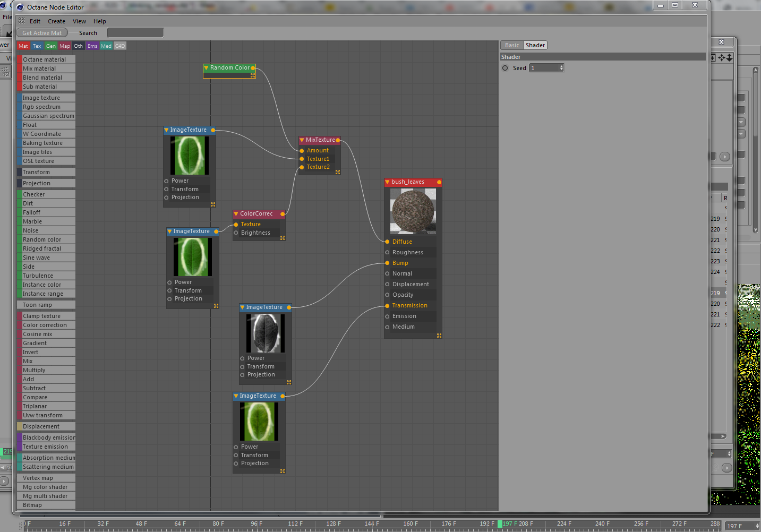Add a Color correction node from list
Image resolution: width=761 pixels, height=532 pixels.
[x=46, y=325]
